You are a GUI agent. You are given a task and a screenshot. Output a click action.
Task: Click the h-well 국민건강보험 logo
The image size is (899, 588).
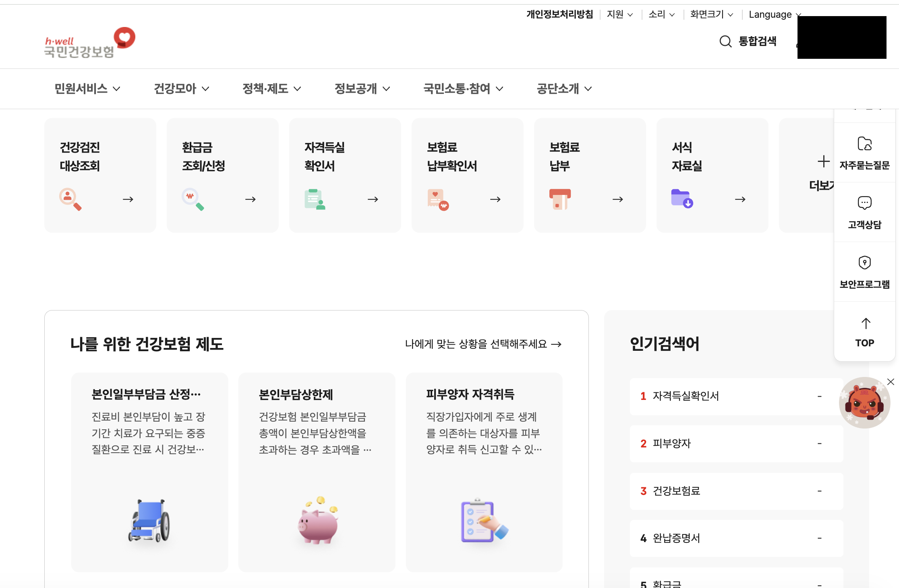click(x=89, y=43)
